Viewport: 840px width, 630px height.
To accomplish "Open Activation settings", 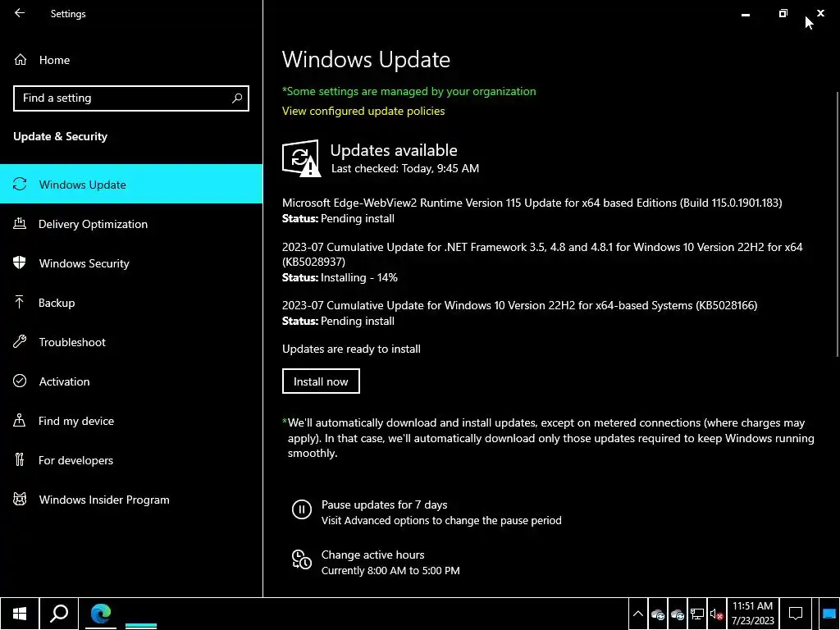I will pos(131,381).
